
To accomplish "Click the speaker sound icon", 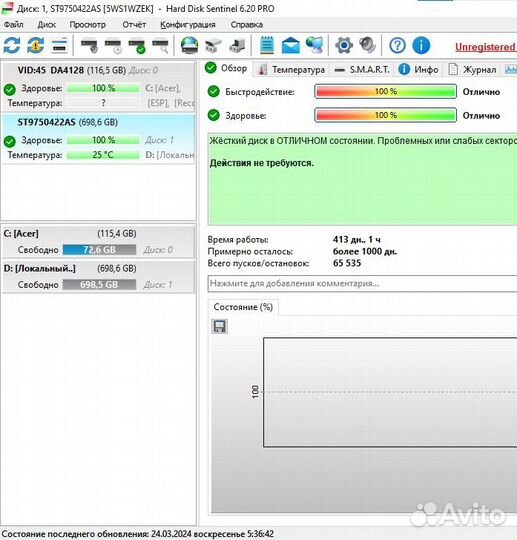I will pyautogui.click(x=368, y=45).
